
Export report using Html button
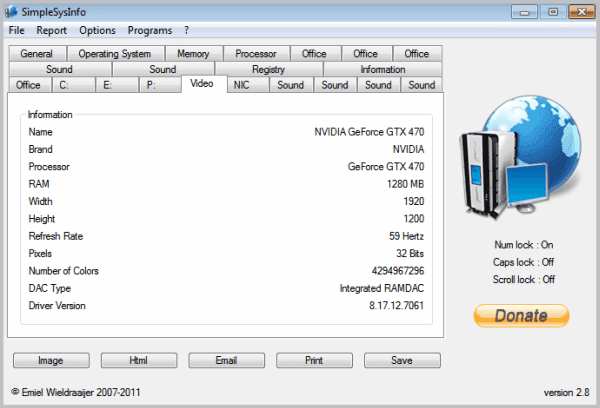point(139,360)
